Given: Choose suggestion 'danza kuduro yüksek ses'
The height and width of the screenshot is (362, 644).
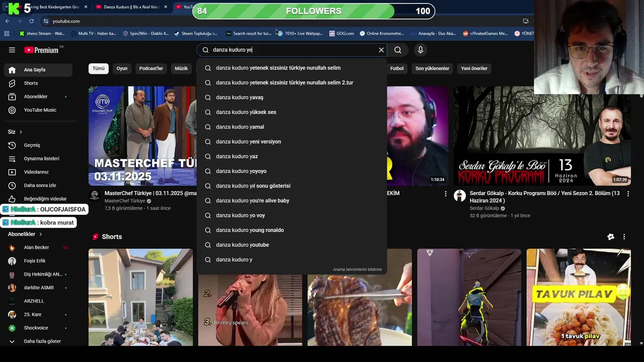Looking at the screenshot, I should [x=292, y=112].
